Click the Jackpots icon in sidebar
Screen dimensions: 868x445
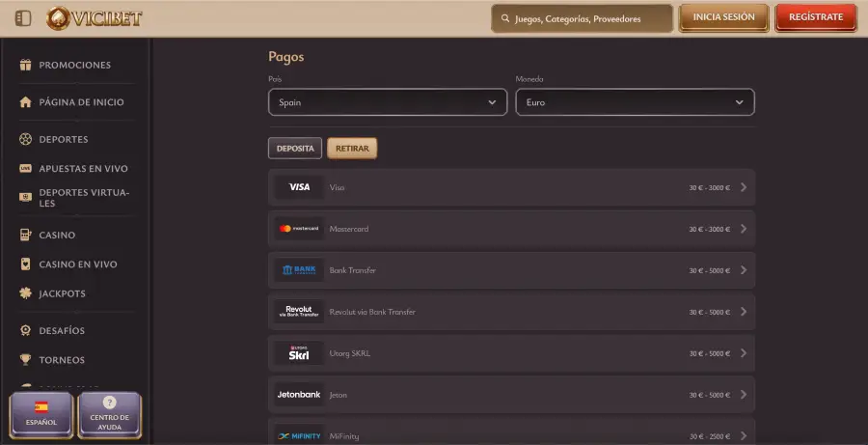[x=25, y=293]
